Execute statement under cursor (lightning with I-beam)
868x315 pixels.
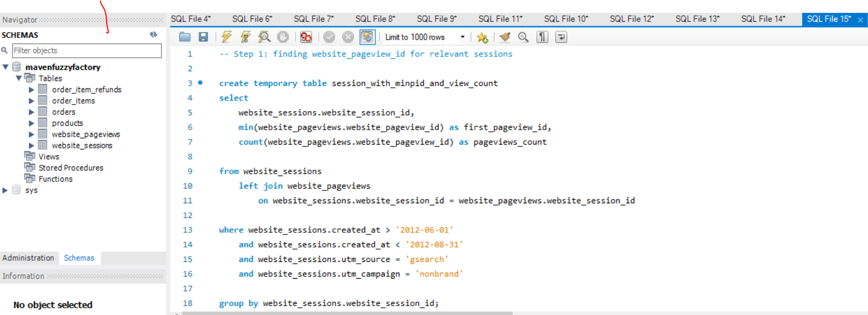(x=246, y=37)
